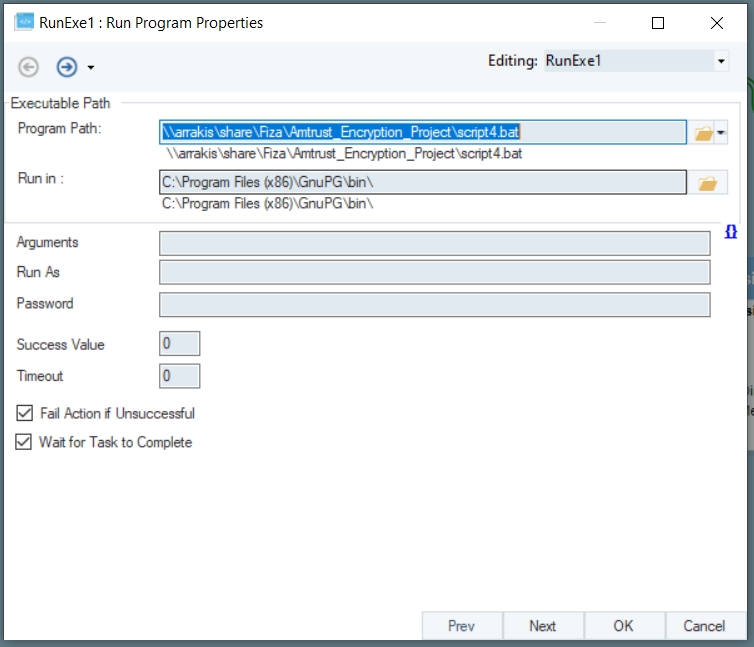754x647 pixels.
Task: Click the Program Path text field
Action: coord(422,132)
